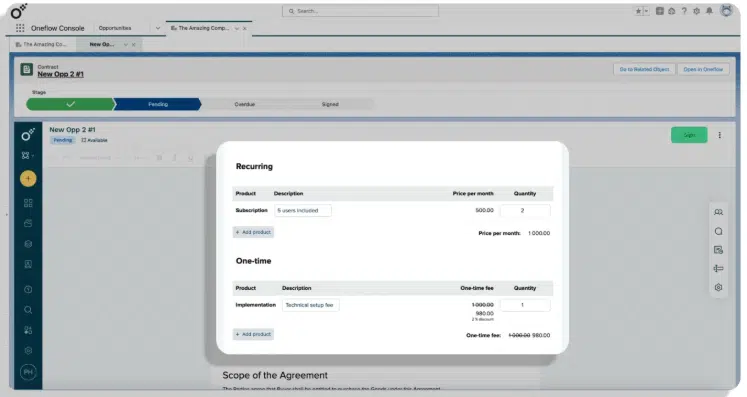
Task: Close the New Op... subtab
Action: tap(134, 44)
